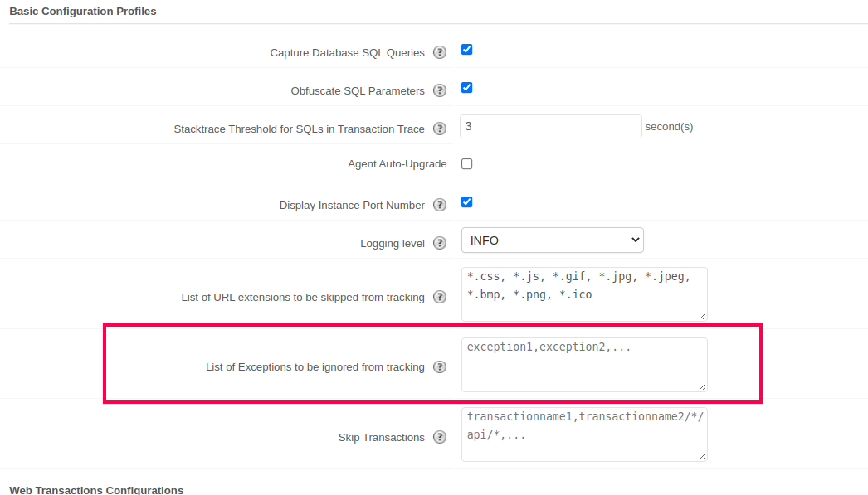Click the Logging level help icon
The height and width of the screenshot is (495, 868).
click(x=440, y=243)
